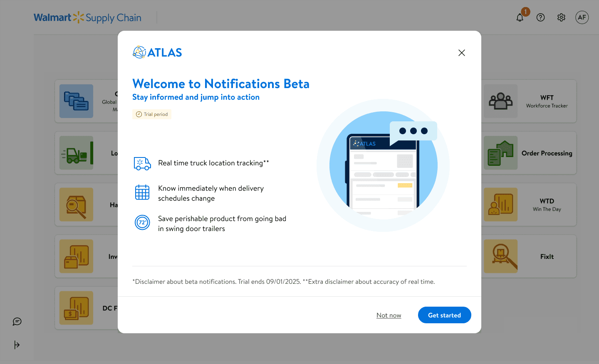Open the notifications bell icon
The width and height of the screenshot is (599, 364).
click(520, 17)
